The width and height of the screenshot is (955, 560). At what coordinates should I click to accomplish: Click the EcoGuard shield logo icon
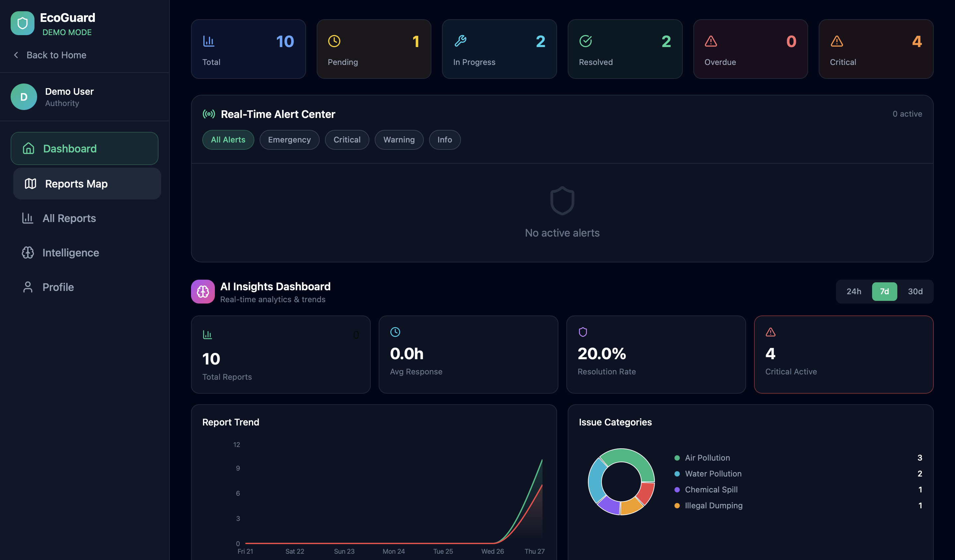(x=22, y=23)
